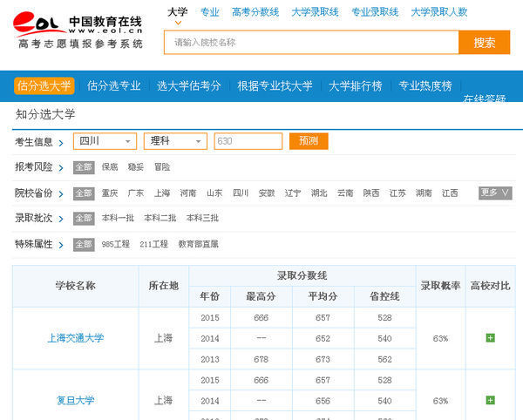Viewport: 523px width, 420px height.
Task: Open 估分选专业 in the navigation bar
Action: coord(113,85)
